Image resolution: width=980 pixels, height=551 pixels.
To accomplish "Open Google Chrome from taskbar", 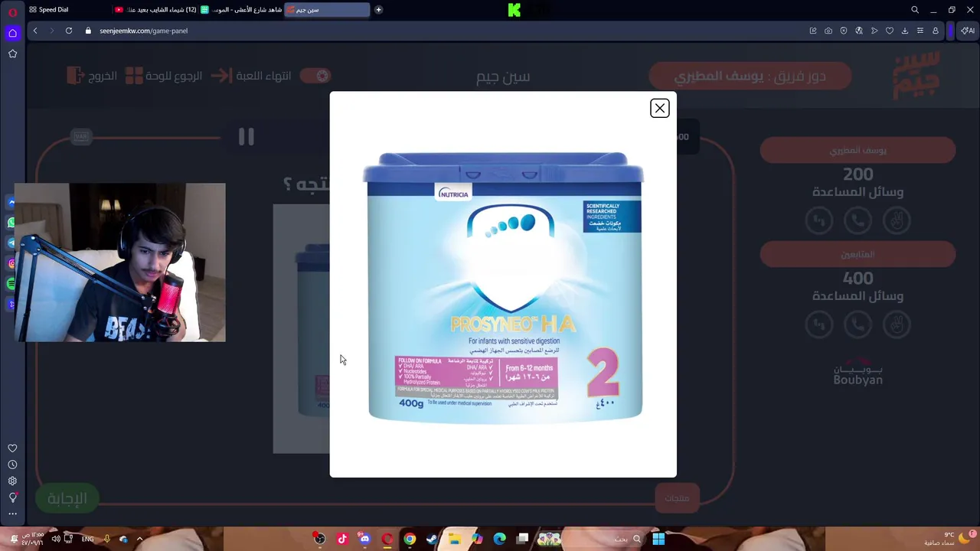I will (410, 539).
